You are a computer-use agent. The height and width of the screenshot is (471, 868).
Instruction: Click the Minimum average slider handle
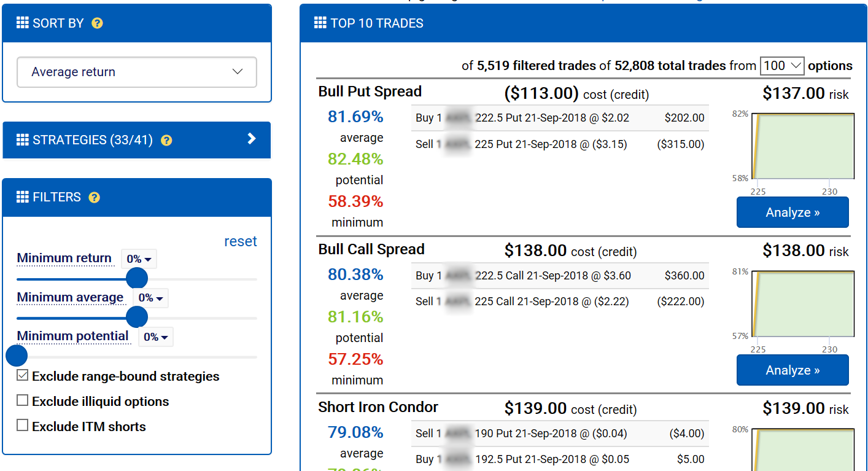(136, 317)
